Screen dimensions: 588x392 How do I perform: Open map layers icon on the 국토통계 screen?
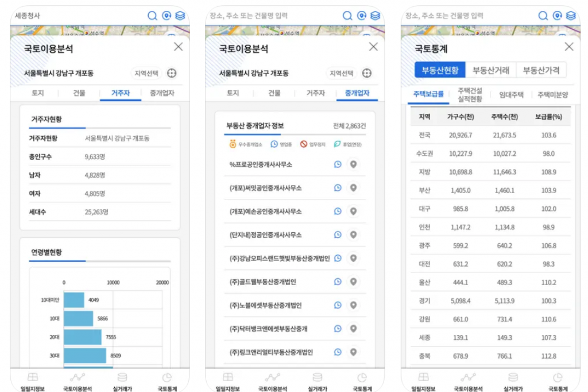tap(571, 16)
